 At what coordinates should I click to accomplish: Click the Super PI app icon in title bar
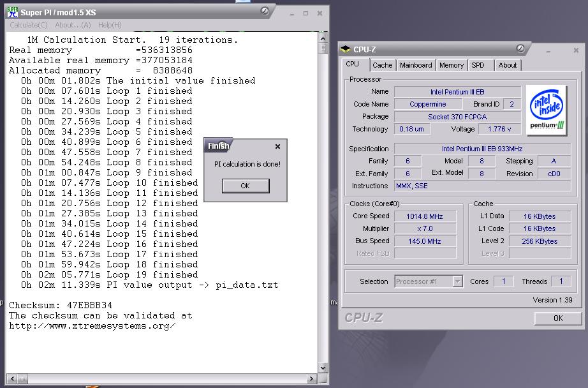[12, 12]
